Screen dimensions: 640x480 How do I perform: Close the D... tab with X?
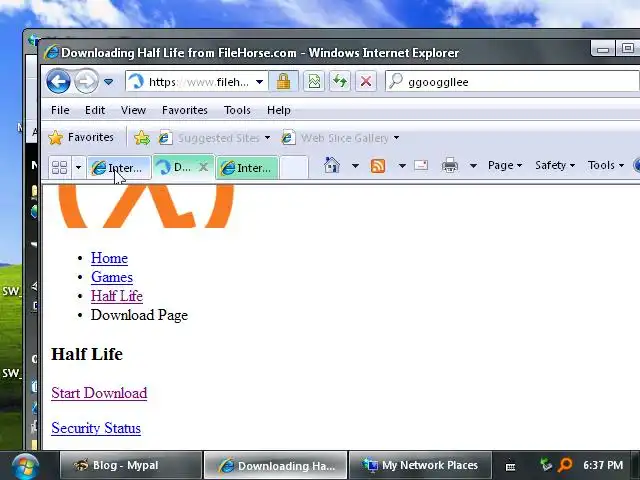(204, 167)
